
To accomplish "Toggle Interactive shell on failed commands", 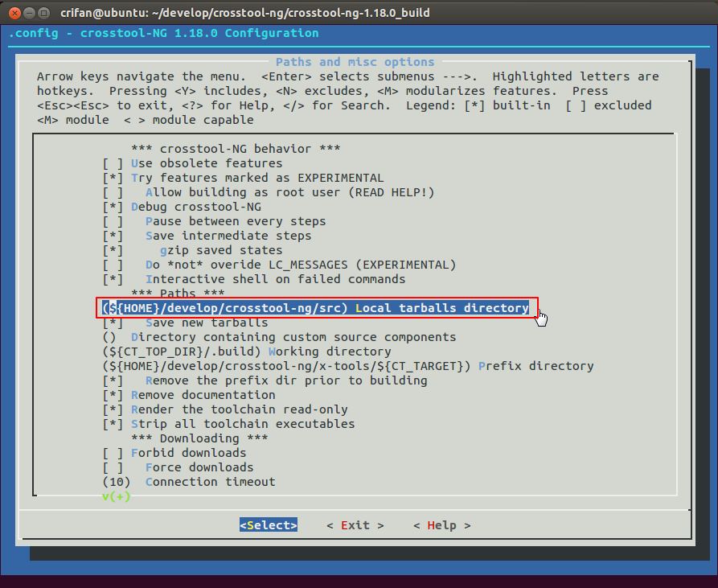I will [254, 279].
